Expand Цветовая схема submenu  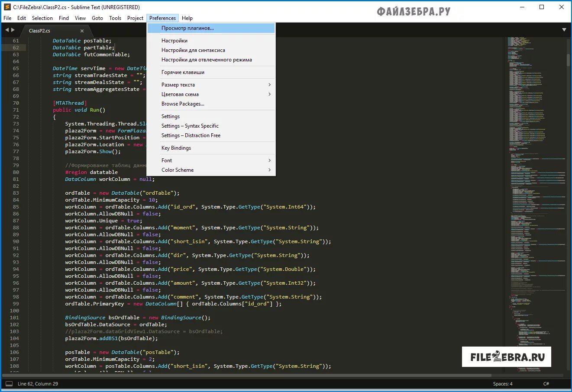point(211,94)
